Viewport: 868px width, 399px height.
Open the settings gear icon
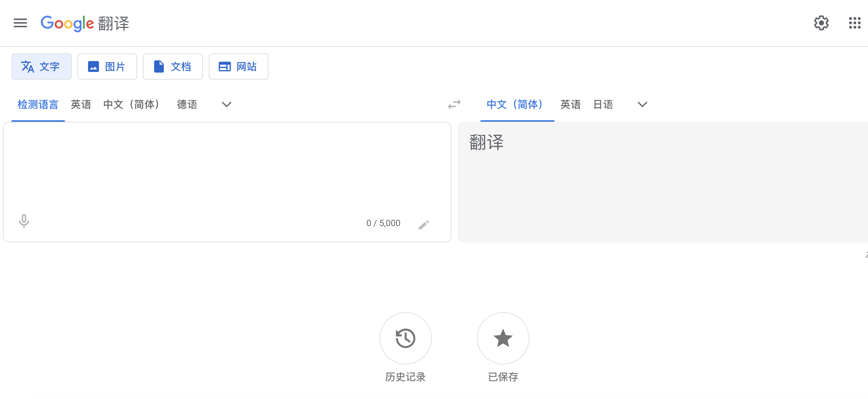click(821, 23)
